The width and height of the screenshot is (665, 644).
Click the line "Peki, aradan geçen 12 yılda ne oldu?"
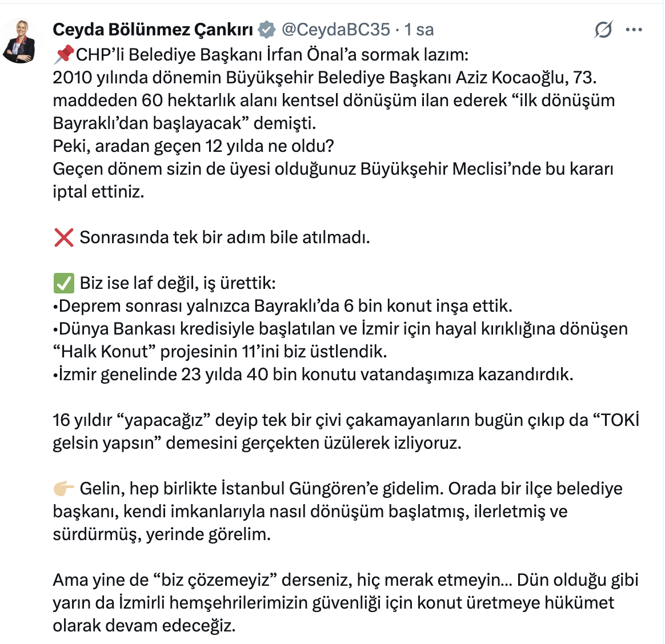click(193, 146)
